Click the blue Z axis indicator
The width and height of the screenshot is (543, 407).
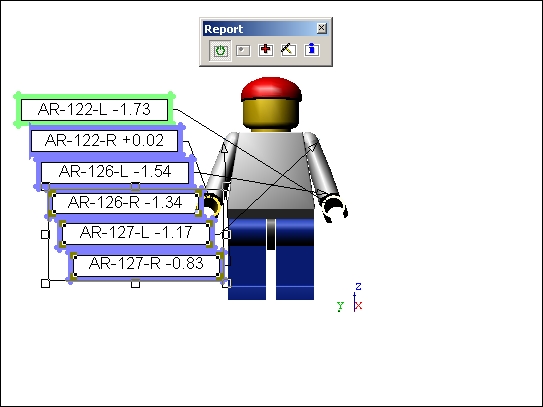pos(358,286)
